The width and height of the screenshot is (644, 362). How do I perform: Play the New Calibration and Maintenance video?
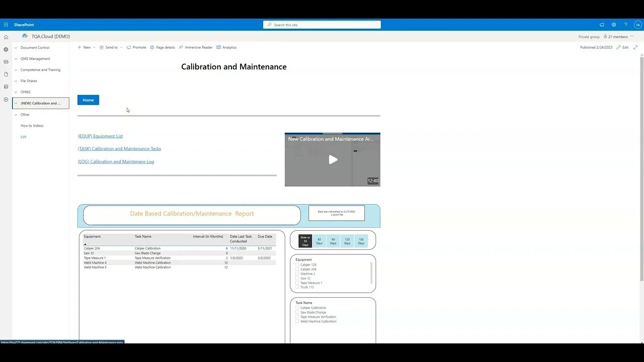333,160
